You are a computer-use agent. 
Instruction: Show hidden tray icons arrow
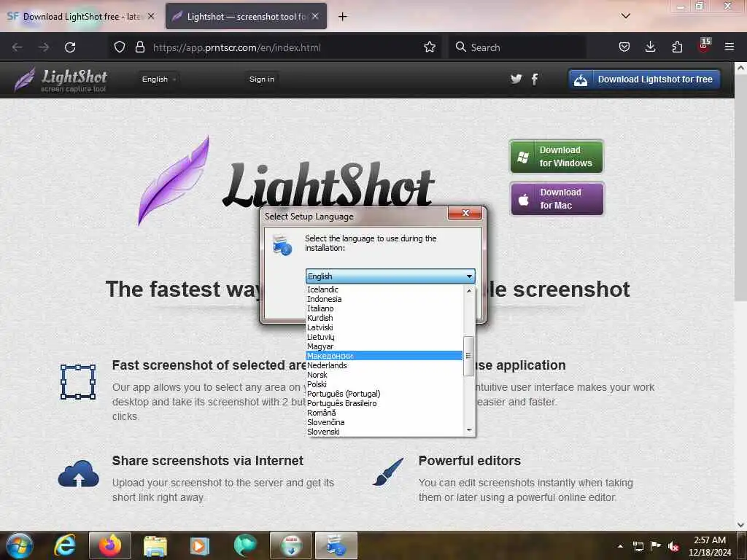point(620,546)
